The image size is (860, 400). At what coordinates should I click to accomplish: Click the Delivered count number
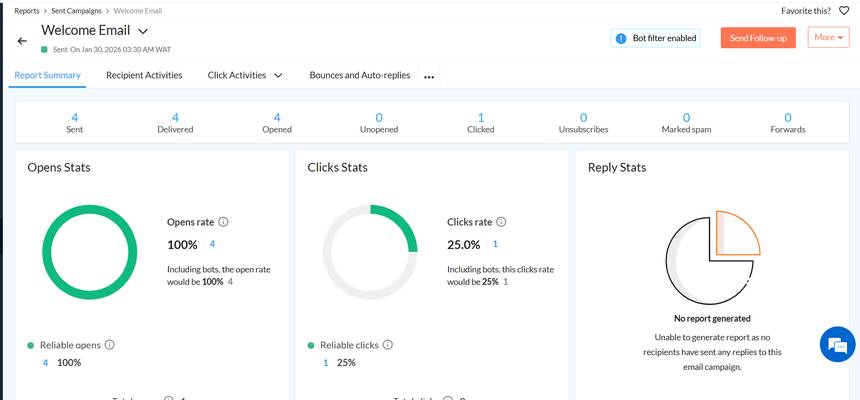click(175, 117)
